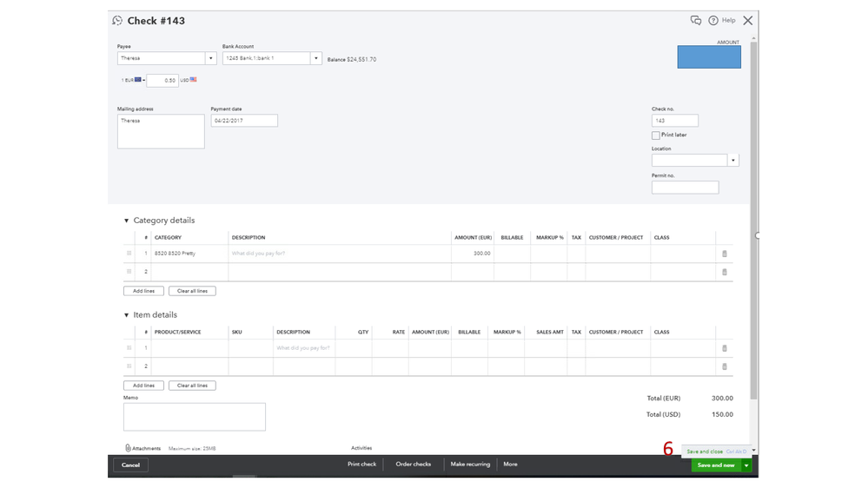
Task: Click the Help question mark icon
Action: tap(713, 21)
